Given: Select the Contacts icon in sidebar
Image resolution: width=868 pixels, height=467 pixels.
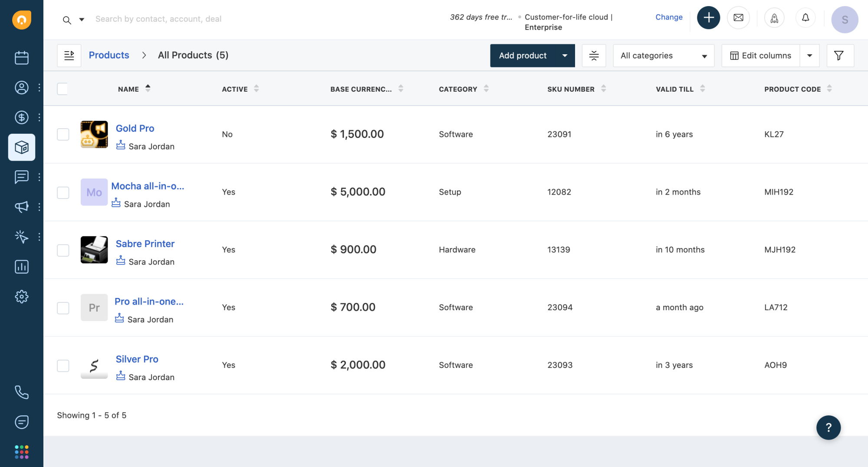Looking at the screenshot, I should coord(22,87).
